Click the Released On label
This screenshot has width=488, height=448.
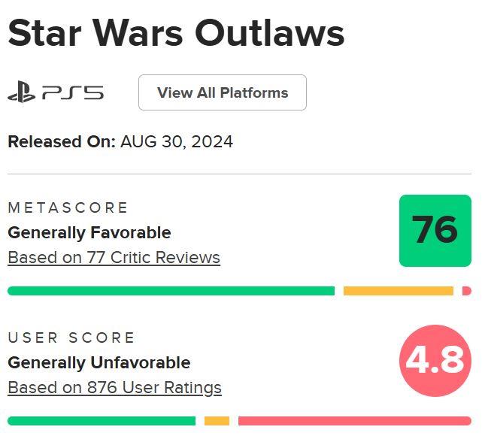tap(62, 142)
